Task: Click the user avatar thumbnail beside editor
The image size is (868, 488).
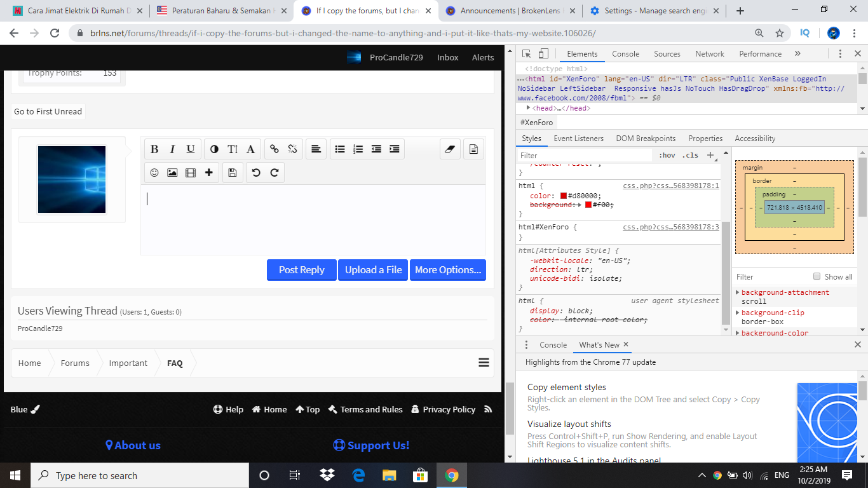Action: click(72, 179)
